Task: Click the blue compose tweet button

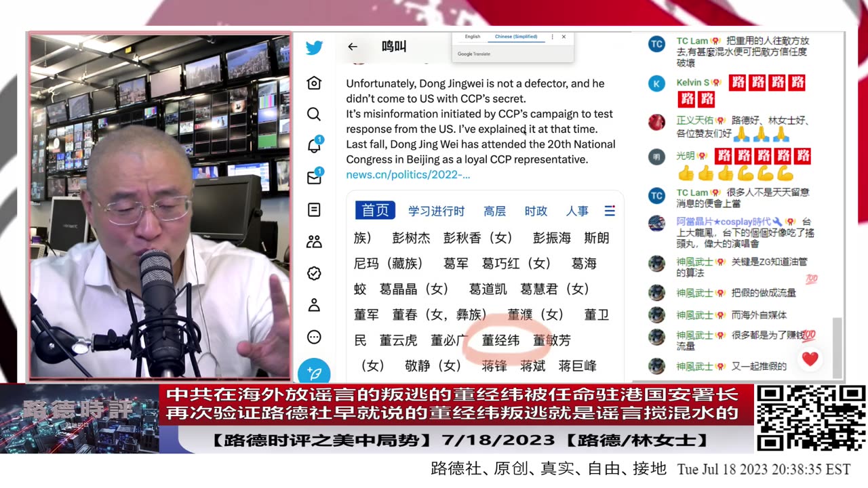Action: [314, 372]
